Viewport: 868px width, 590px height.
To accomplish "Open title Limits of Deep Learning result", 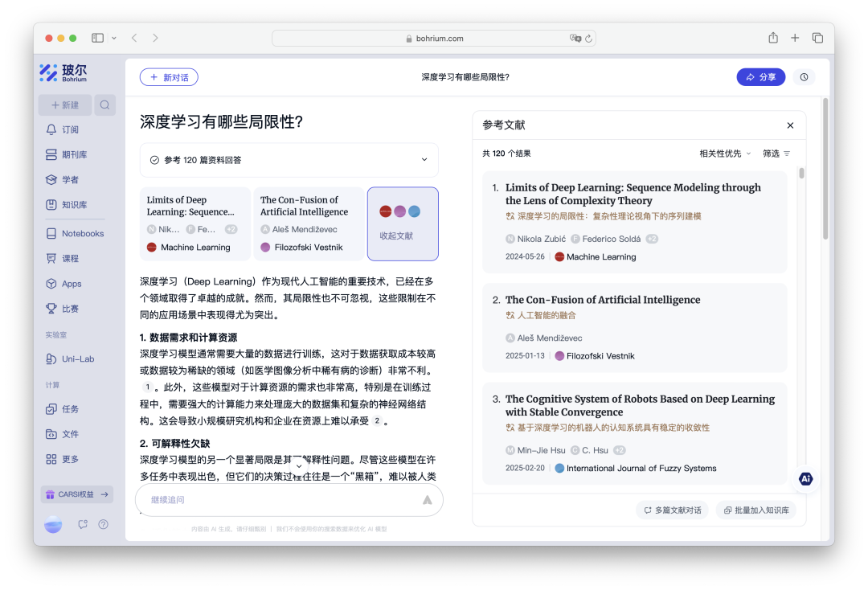I will 633,194.
